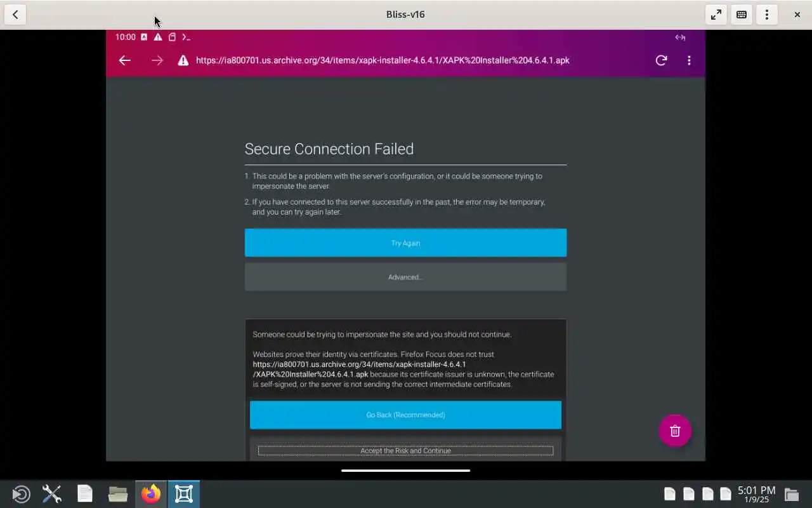The image size is (812, 508).
Task: Click Go Back (Recommended)
Action: pos(405,415)
